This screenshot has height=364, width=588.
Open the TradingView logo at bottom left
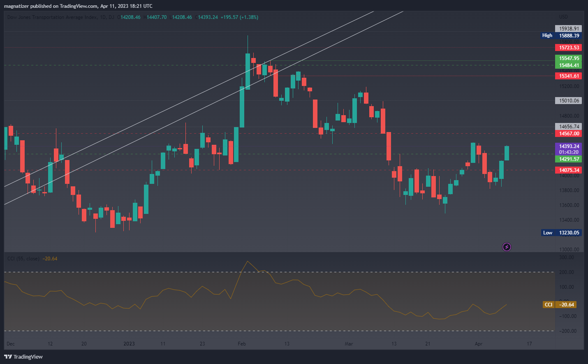pos(23,357)
